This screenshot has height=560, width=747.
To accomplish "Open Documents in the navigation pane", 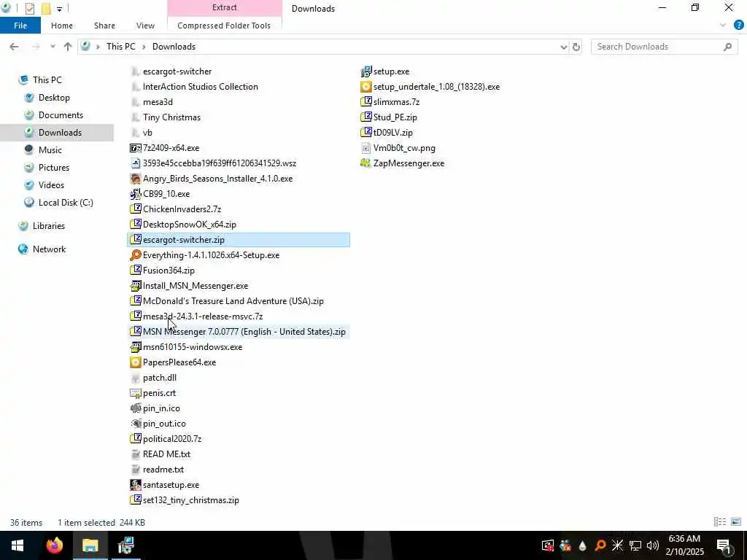I will [x=61, y=115].
